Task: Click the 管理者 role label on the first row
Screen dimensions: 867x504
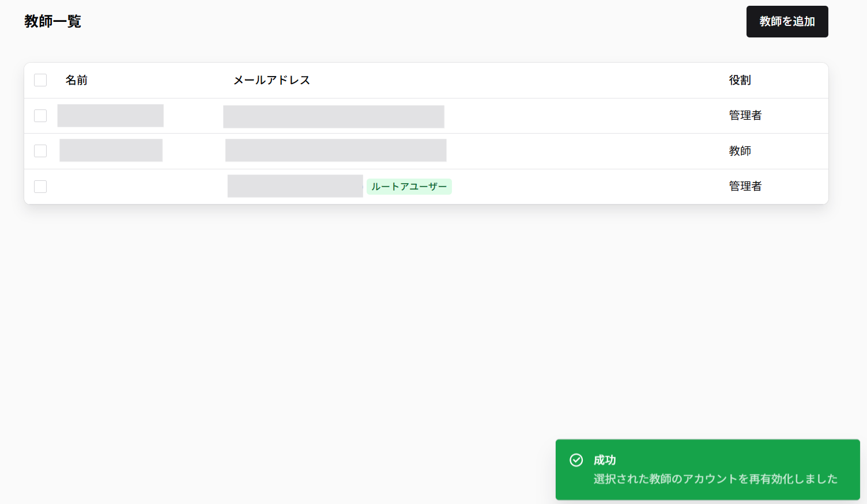Action: 744,115
